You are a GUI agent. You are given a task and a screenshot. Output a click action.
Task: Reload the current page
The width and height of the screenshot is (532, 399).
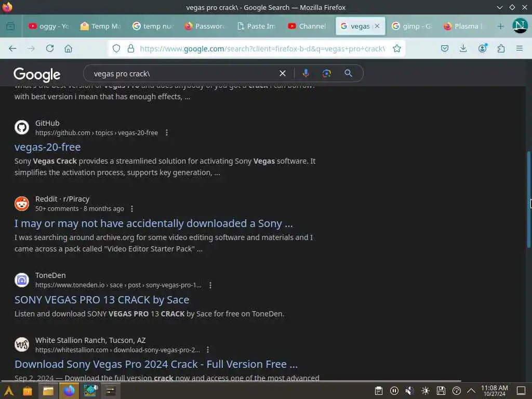point(50,48)
